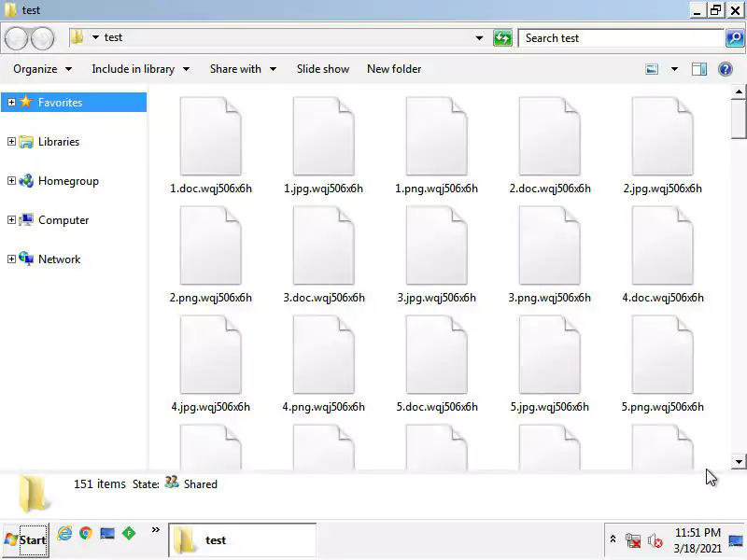Click the muted volume tray icon
Image resolution: width=747 pixels, height=560 pixels.
(x=655, y=541)
